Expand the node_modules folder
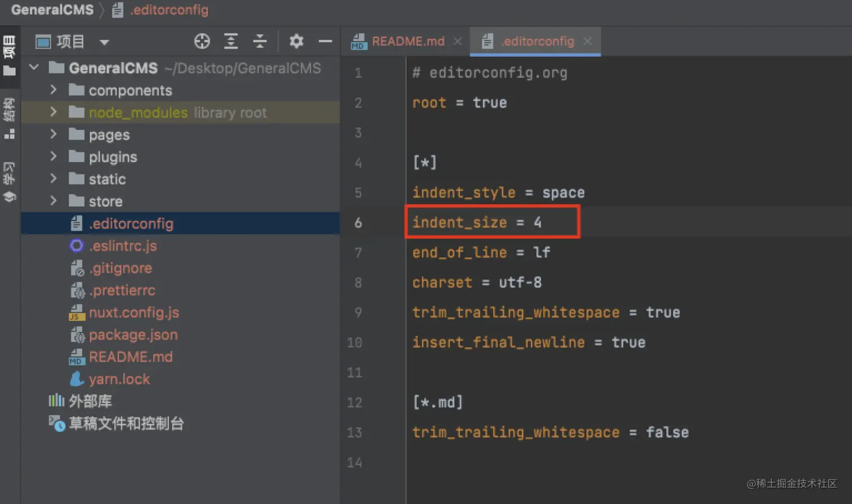Image resolution: width=852 pixels, height=504 pixels. click(x=54, y=112)
